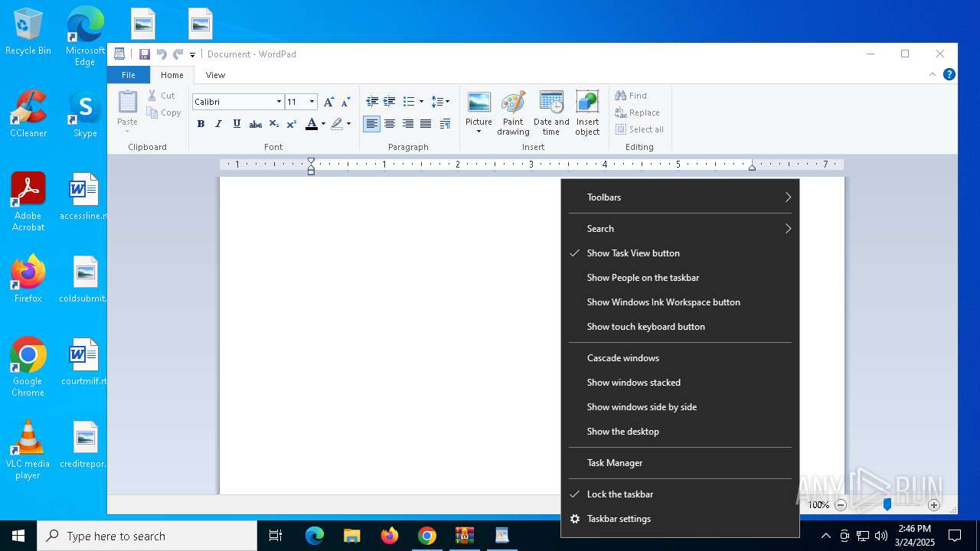
Task: Uncheck Show Task View button
Action: [x=680, y=253]
